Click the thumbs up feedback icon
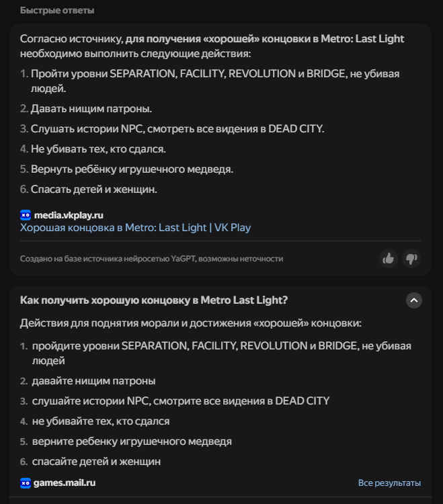 (389, 259)
